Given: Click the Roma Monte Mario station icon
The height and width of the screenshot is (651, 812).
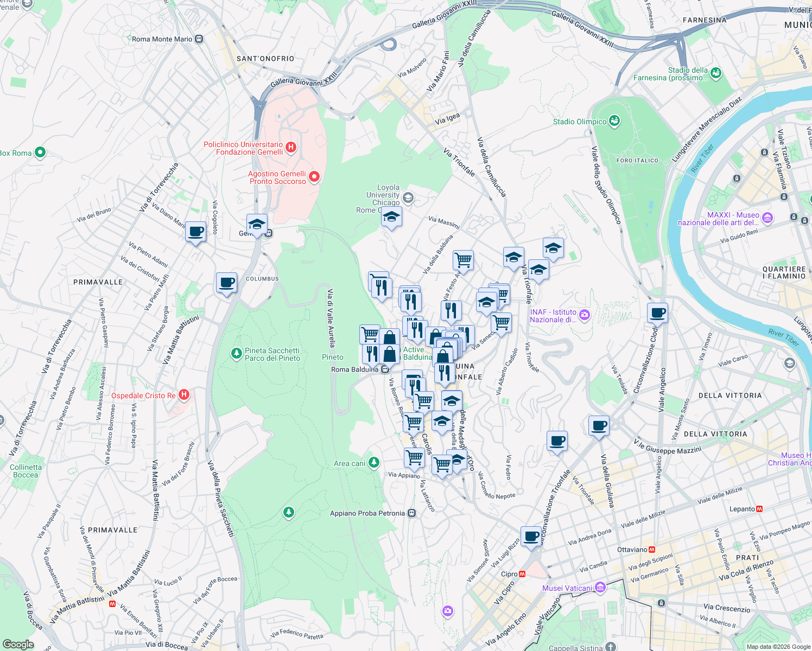Looking at the screenshot, I should 198,39.
